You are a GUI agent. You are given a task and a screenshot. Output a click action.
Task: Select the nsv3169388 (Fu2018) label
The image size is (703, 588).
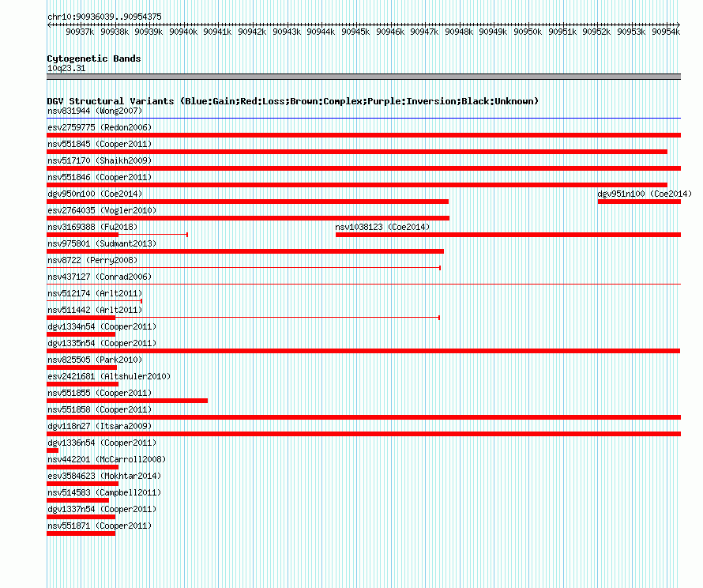(x=92, y=227)
